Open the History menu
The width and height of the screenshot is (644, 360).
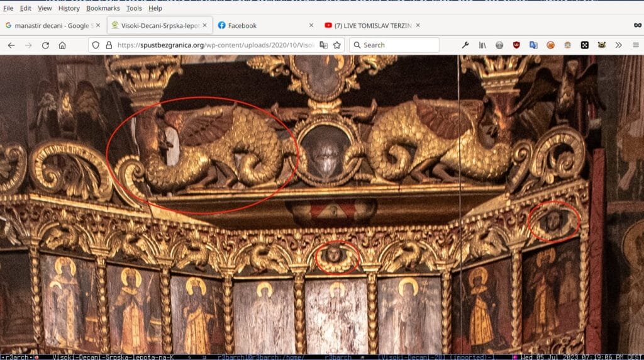point(69,8)
